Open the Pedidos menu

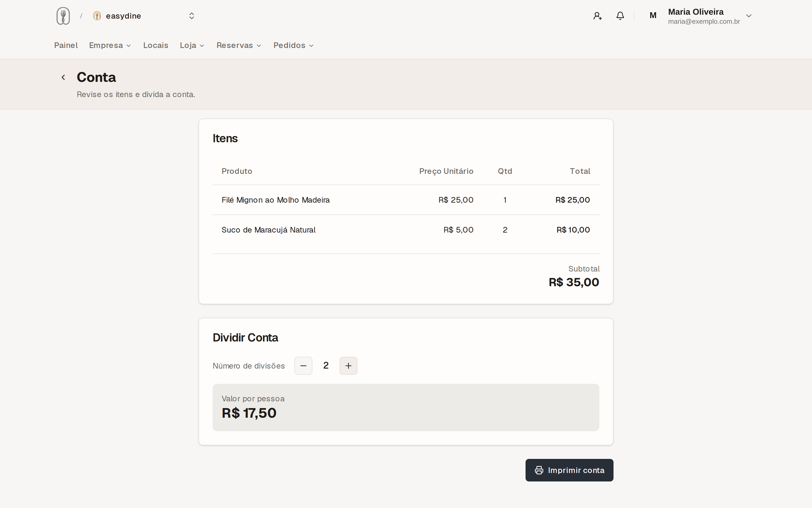293,45
